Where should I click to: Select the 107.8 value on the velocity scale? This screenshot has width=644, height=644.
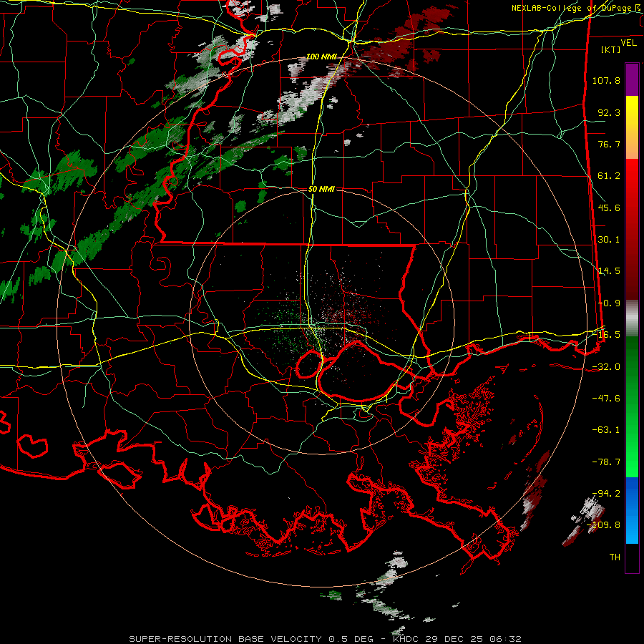point(606,80)
